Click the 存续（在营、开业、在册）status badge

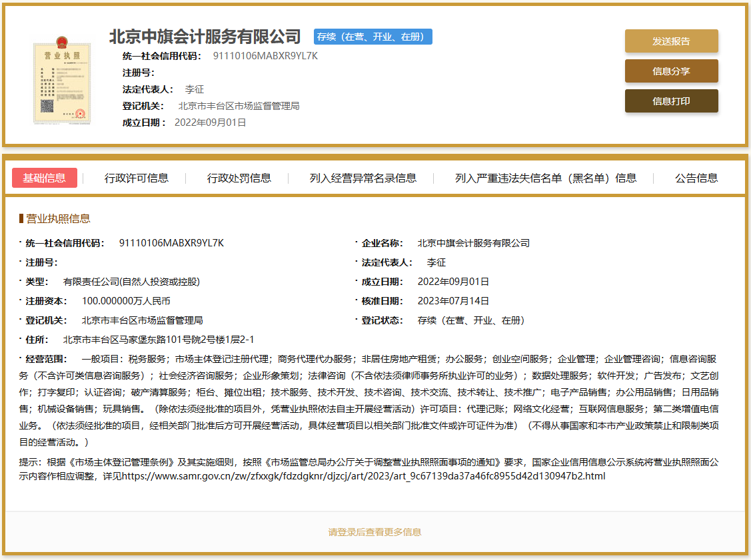pyautogui.click(x=373, y=37)
